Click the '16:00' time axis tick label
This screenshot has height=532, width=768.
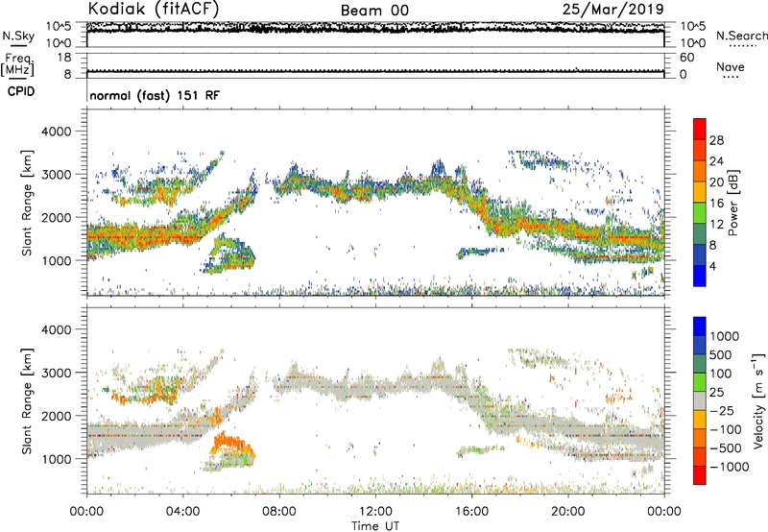[471, 512]
